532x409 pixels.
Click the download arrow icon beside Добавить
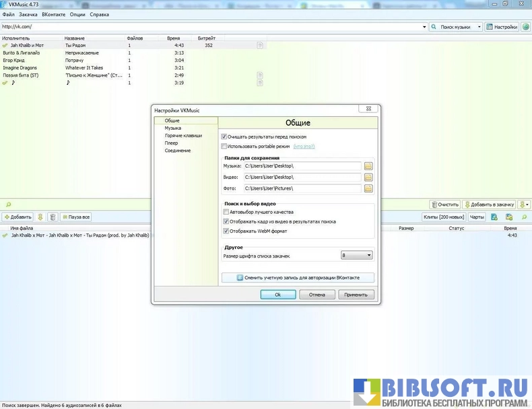click(x=40, y=217)
